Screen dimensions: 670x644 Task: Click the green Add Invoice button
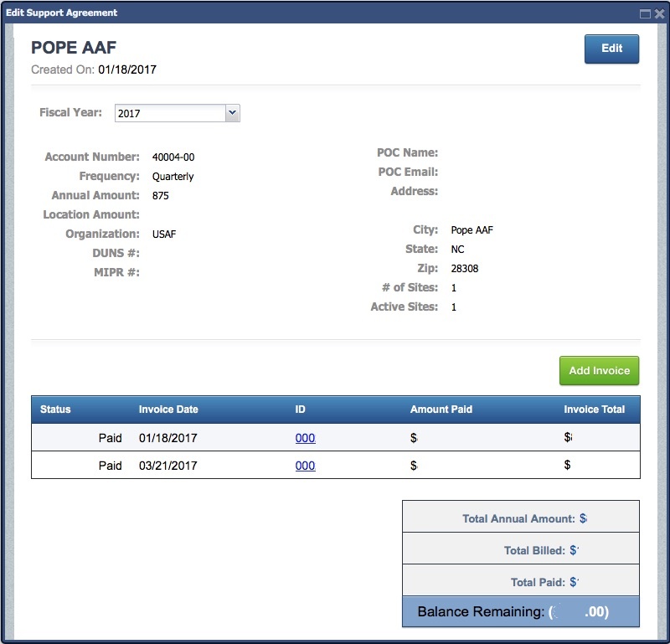tap(599, 371)
